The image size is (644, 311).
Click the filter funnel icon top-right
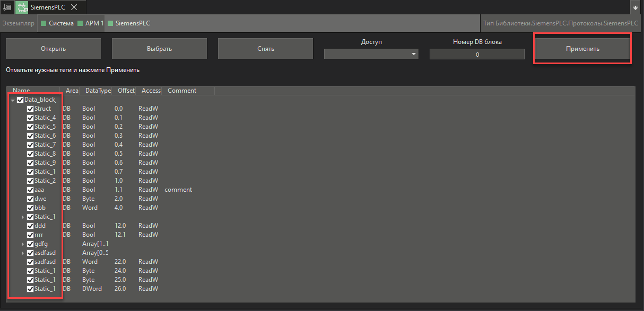[636, 7]
